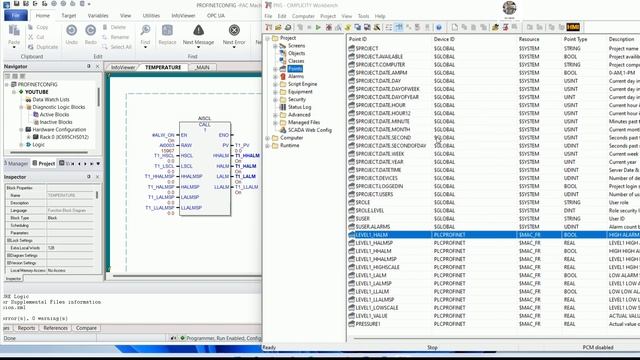Click the Data Watch Lists icon in Navigator
Image resolution: width=640 pixels, height=360 pixels.
(x=28, y=100)
